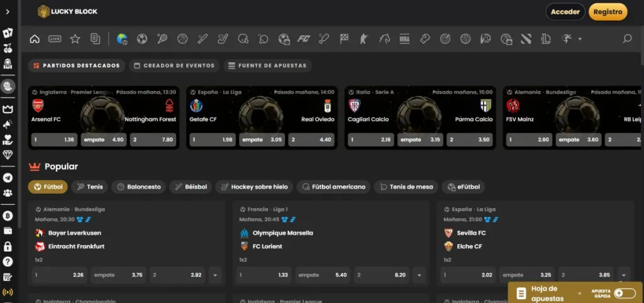The width and height of the screenshot is (644, 303).
Task: Expand more markets for Bayer Leverkusen match
Action: (x=215, y=275)
